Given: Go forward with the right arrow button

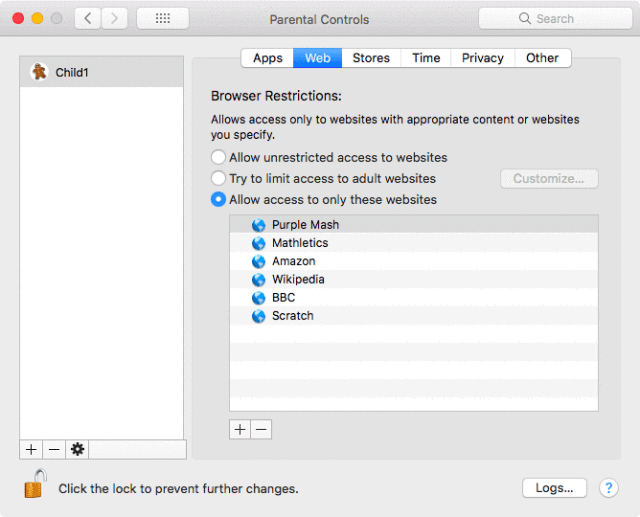Looking at the screenshot, I should tap(114, 18).
